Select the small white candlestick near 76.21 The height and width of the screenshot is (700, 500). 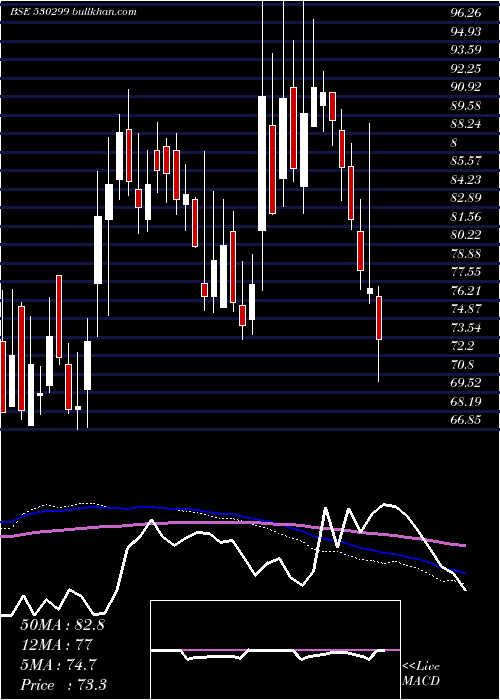[370, 291]
